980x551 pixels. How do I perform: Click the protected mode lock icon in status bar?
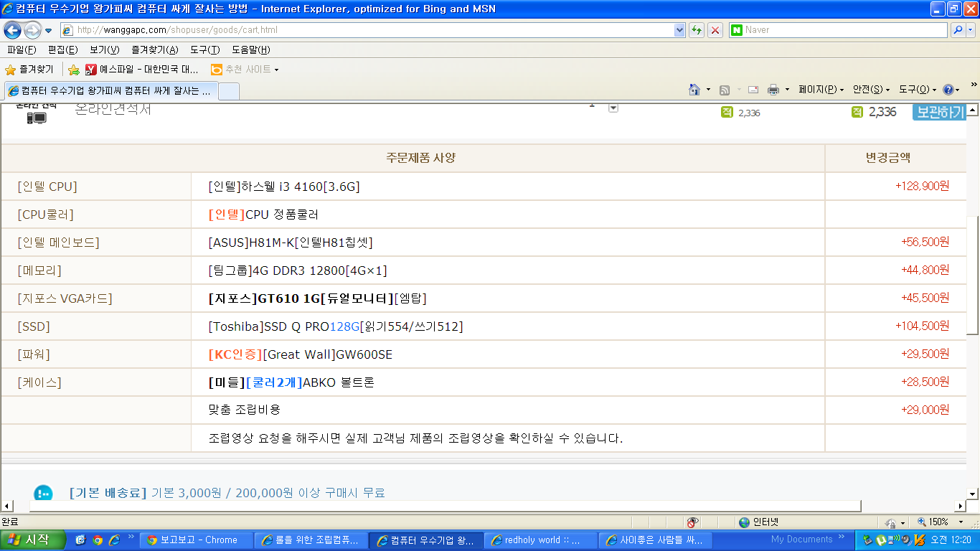(x=892, y=522)
